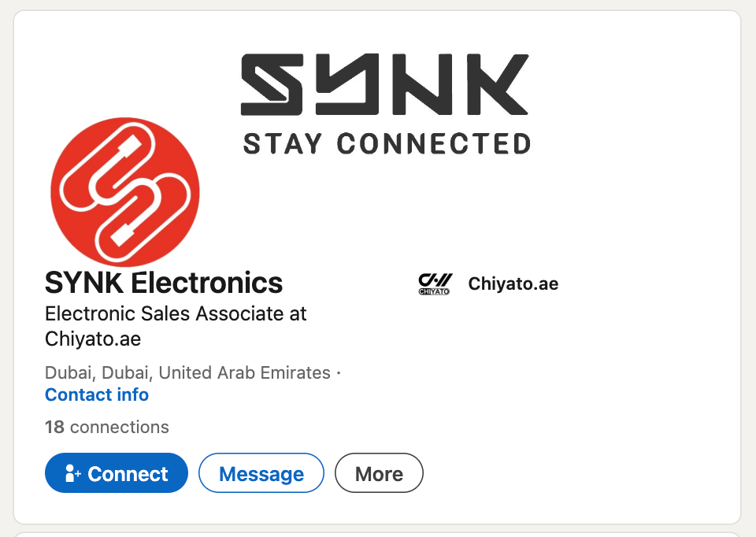Open the Message button
This screenshot has height=537, width=756.
pos(261,473)
